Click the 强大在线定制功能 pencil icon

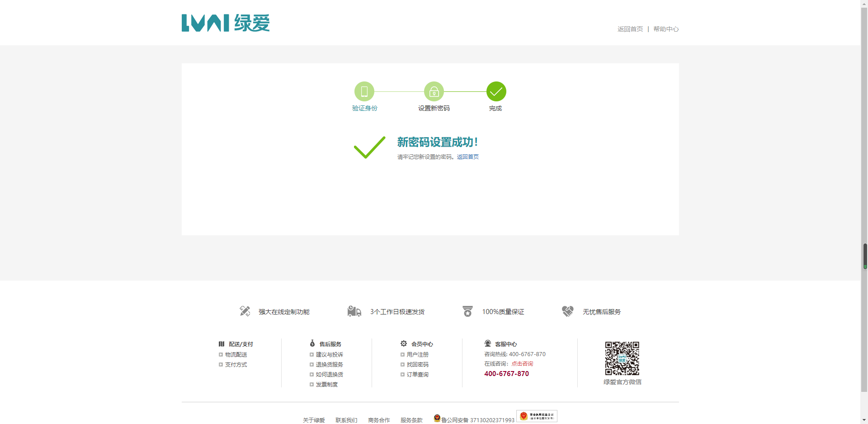[x=245, y=311]
